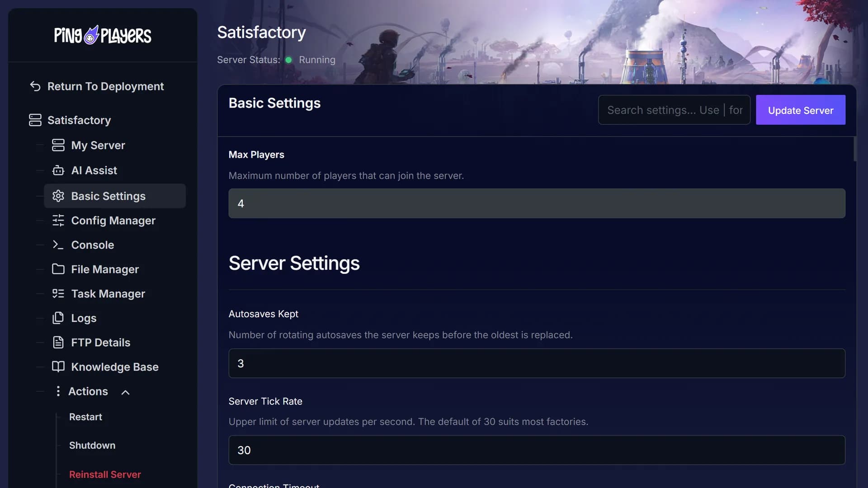868x488 pixels.
Task: Click Reinstall Server action
Action: [x=105, y=474]
